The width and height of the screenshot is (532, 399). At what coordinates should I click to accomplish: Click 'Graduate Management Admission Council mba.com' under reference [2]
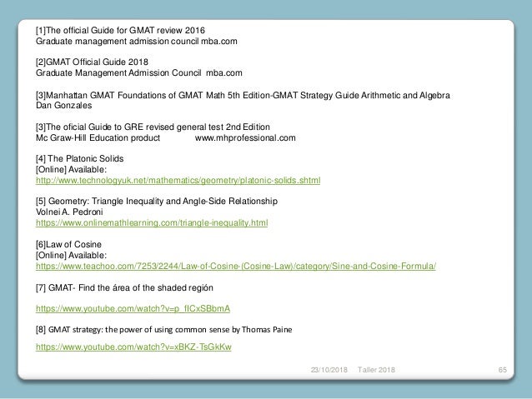pyautogui.click(x=139, y=72)
